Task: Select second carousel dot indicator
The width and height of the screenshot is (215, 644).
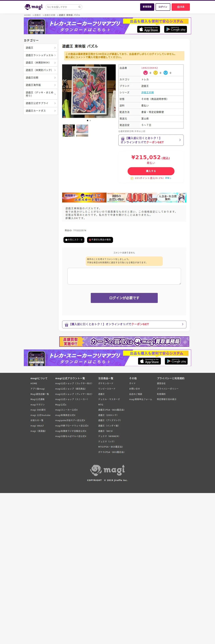Action: (x=90, y=121)
